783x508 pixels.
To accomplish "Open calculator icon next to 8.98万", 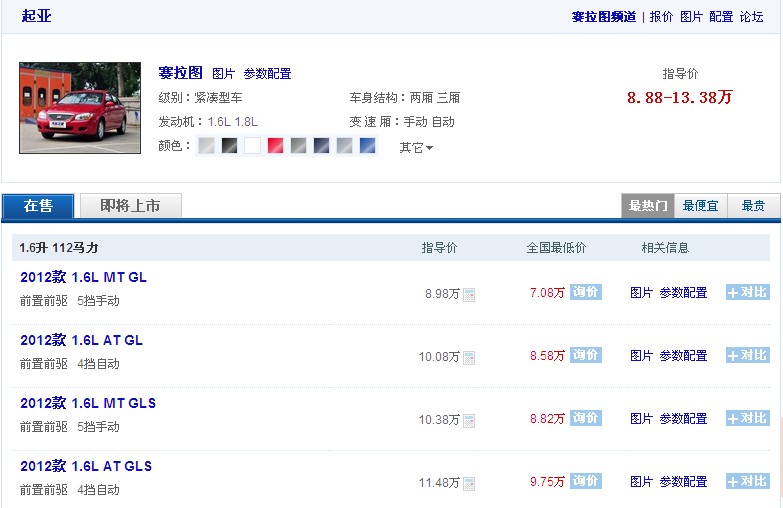I will click(x=469, y=295).
